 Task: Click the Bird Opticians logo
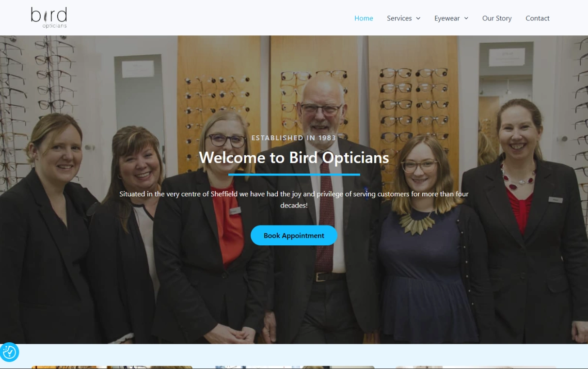[x=49, y=17]
